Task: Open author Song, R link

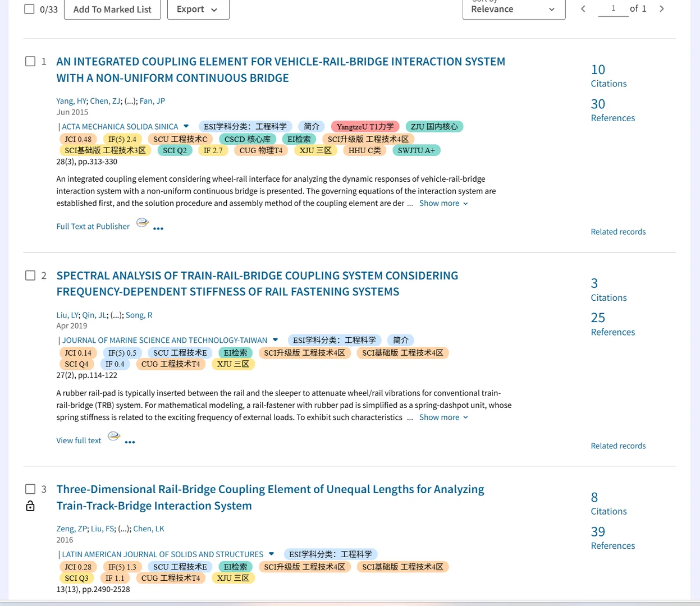Action: pyautogui.click(x=139, y=315)
